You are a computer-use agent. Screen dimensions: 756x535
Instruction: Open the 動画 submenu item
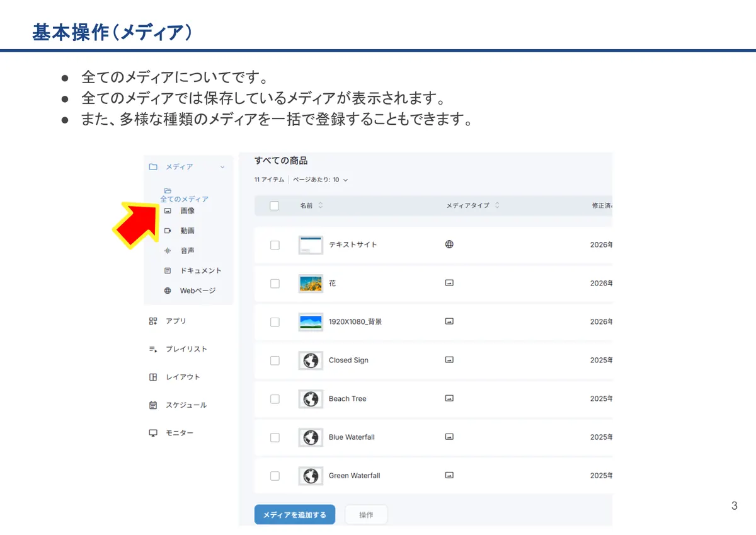(x=188, y=231)
